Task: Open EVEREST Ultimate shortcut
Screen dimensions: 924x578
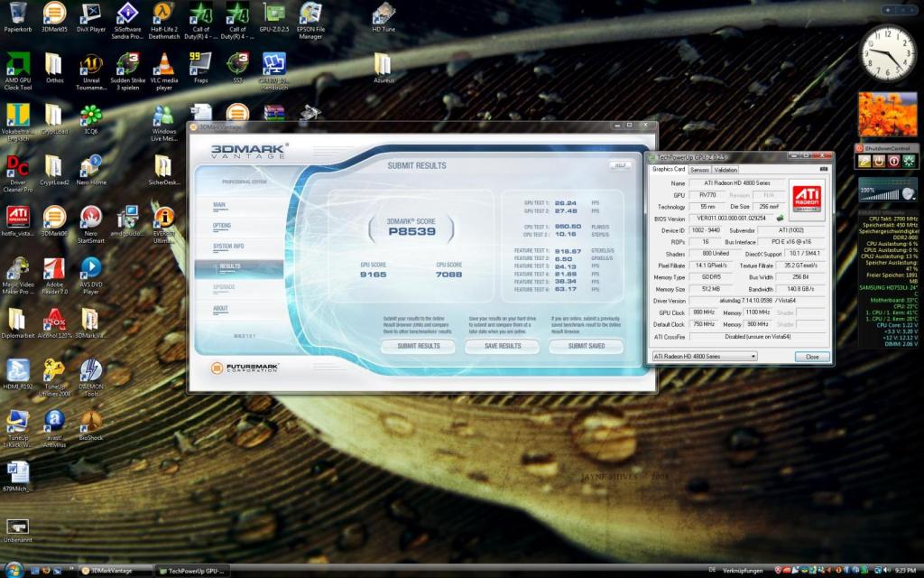Action: pos(164,225)
